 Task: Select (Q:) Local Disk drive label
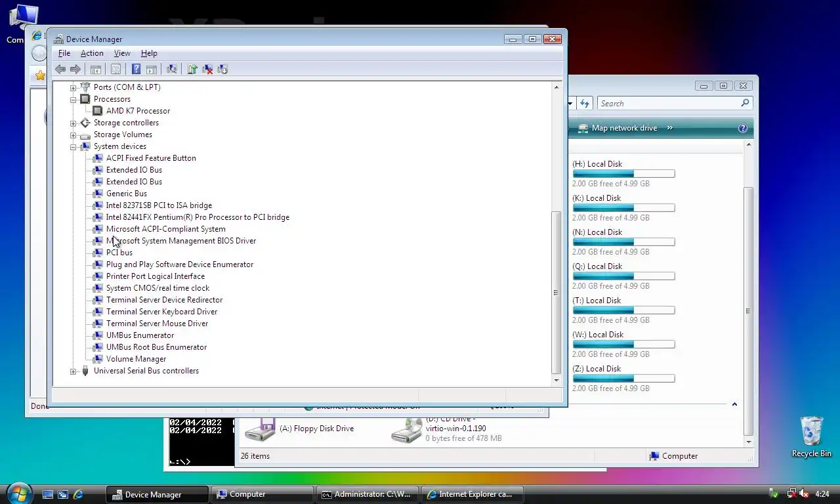coord(597,266)
